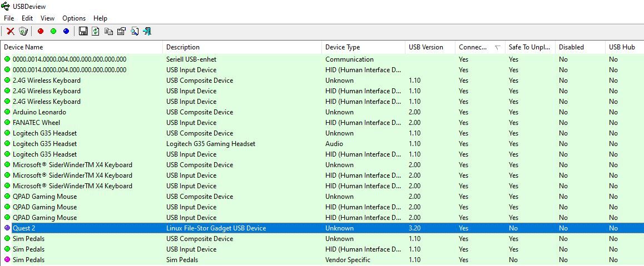Click the magnifier find icon

point(135,31)
